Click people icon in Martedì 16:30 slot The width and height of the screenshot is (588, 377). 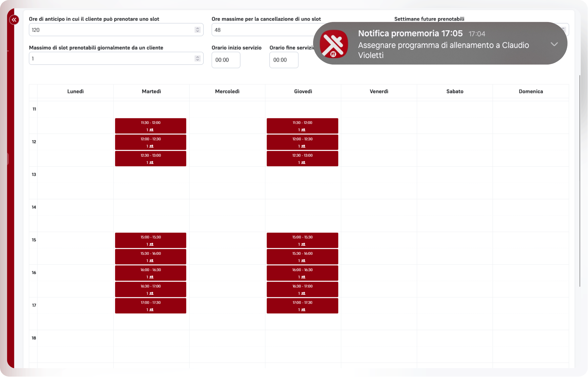[x=152, y=294]
